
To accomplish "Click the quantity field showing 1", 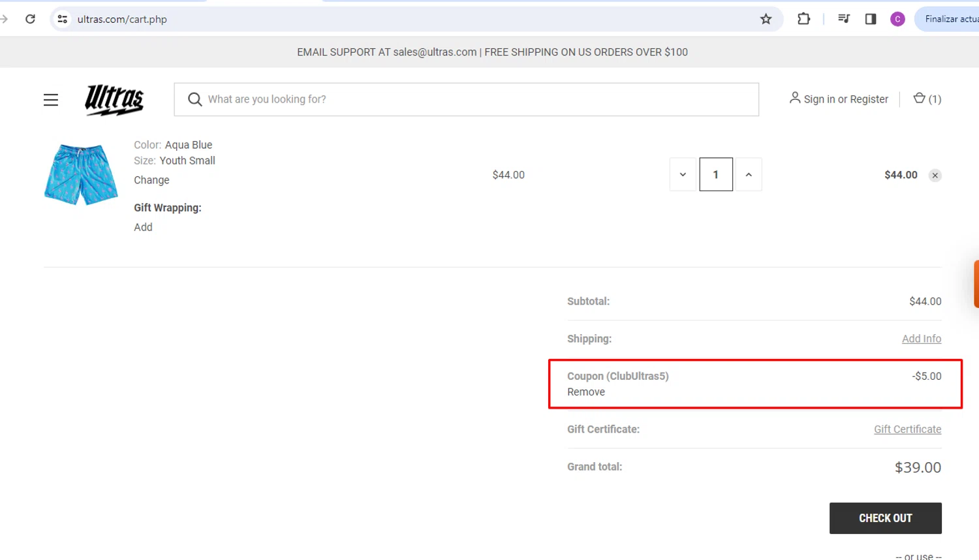I will [716, 174].
